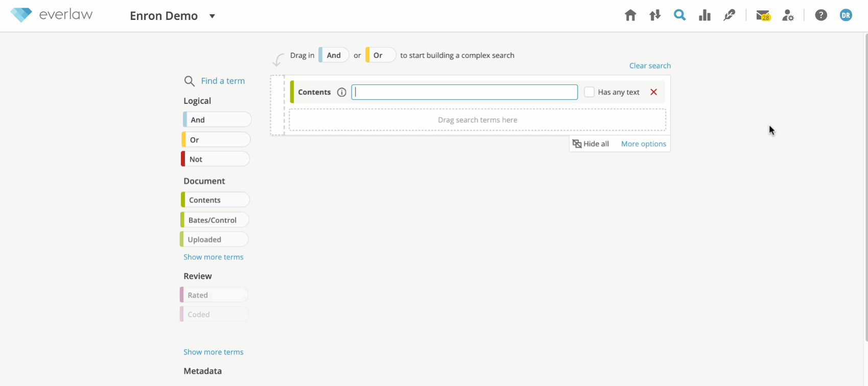868x386 pixels.
Task: Click the Clear search link
Action: click(650, 65)
